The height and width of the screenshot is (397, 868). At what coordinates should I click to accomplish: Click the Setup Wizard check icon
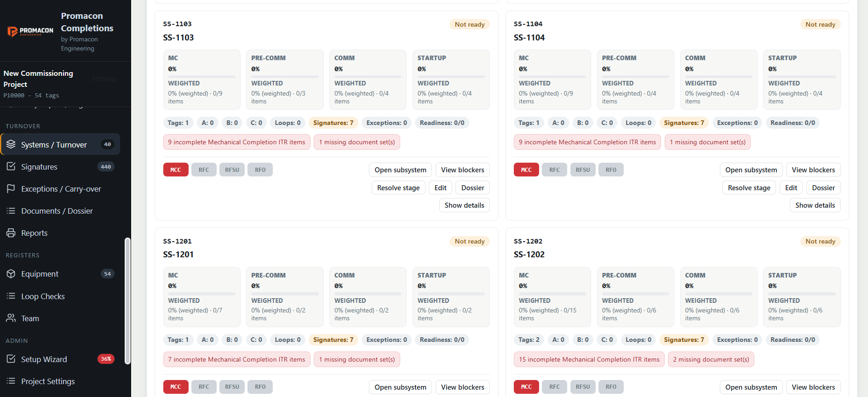click(11, 359)
